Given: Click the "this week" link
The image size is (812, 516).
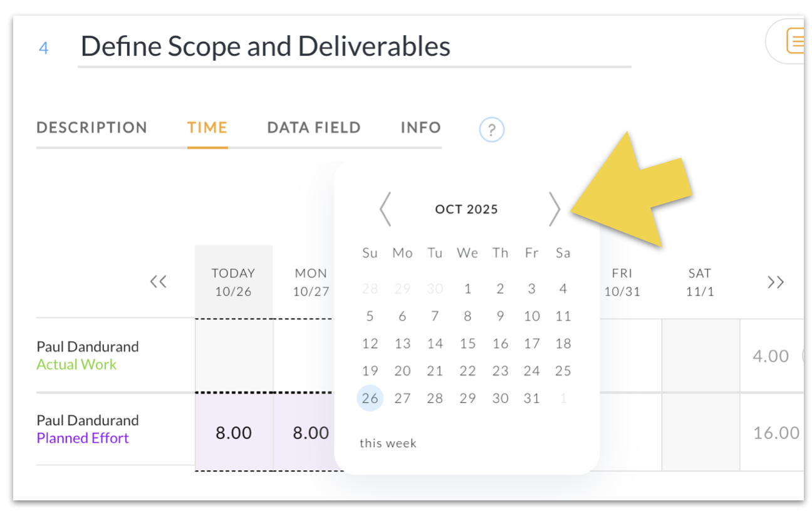Looking at the screenshot, I should point(388,443).
